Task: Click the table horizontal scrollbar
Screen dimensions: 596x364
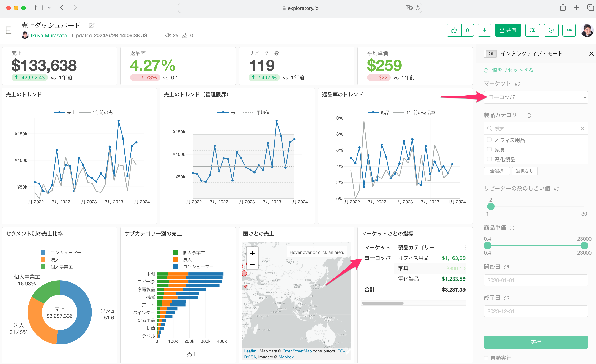Action: pos(383,303)
